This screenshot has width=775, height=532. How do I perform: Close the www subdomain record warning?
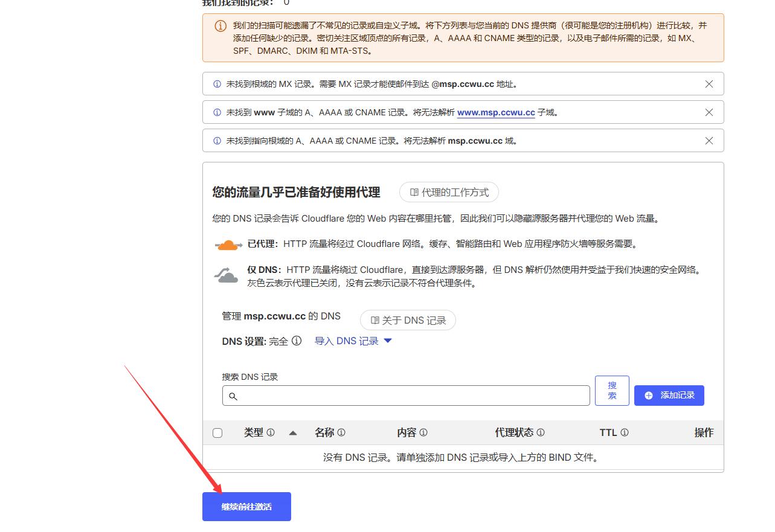(709, 112)
